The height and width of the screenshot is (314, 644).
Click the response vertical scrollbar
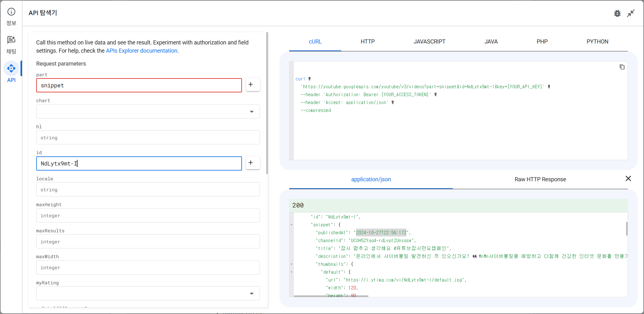tap(627, 229)
